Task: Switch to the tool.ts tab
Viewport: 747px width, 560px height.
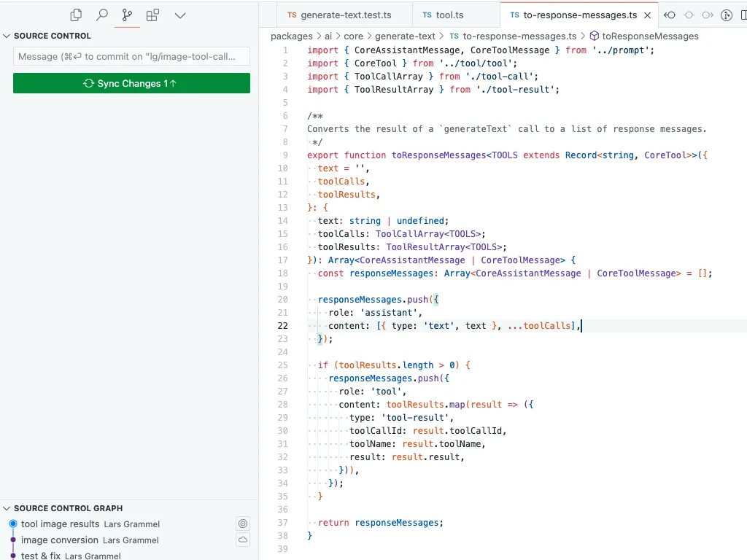Action: coord(443,15)
